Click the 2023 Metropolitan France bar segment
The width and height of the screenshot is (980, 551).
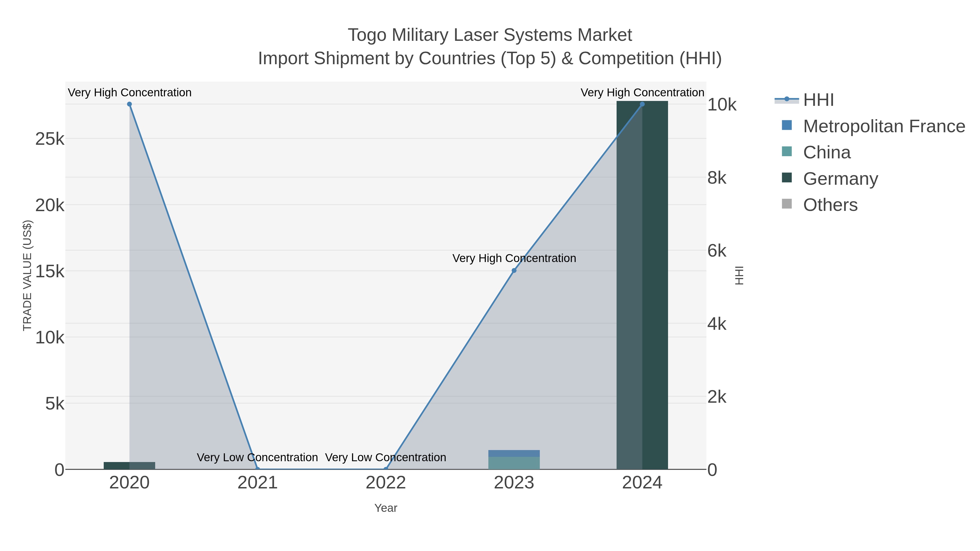tap(514, 454)
